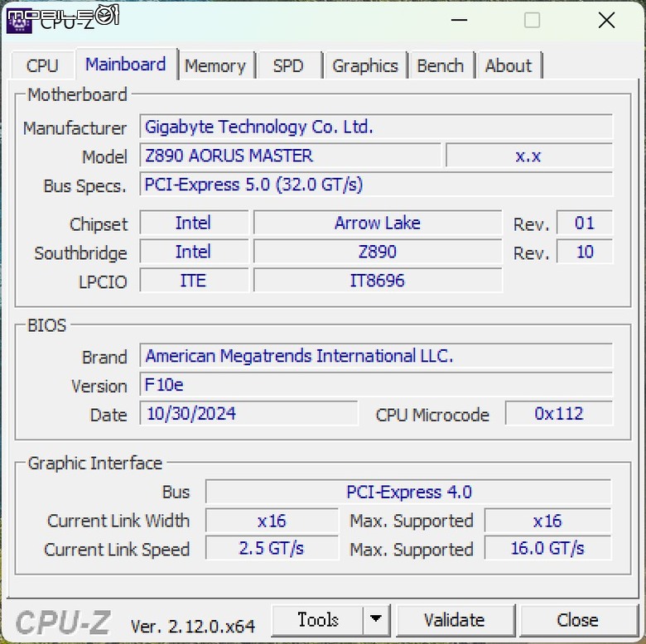Click the BIOS Date 10/30/2024
Screen dimensions: 646x644
pyautogui.click(x=248, y=413)
